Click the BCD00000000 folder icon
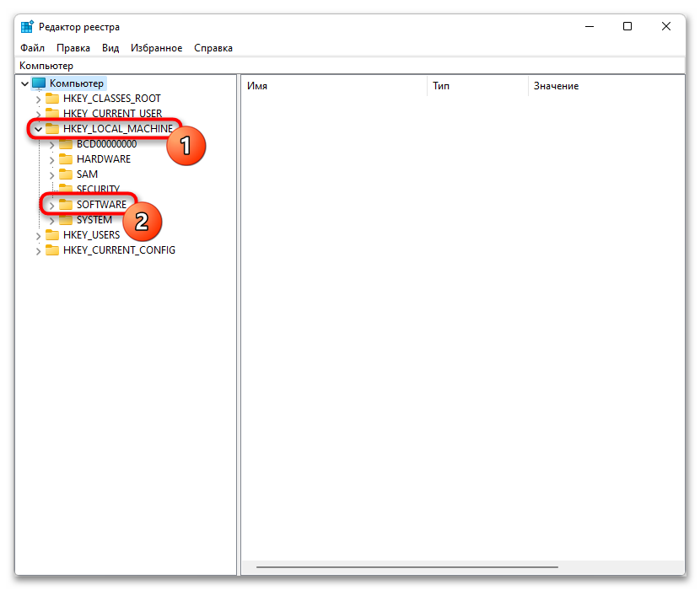 pos(66,144)
